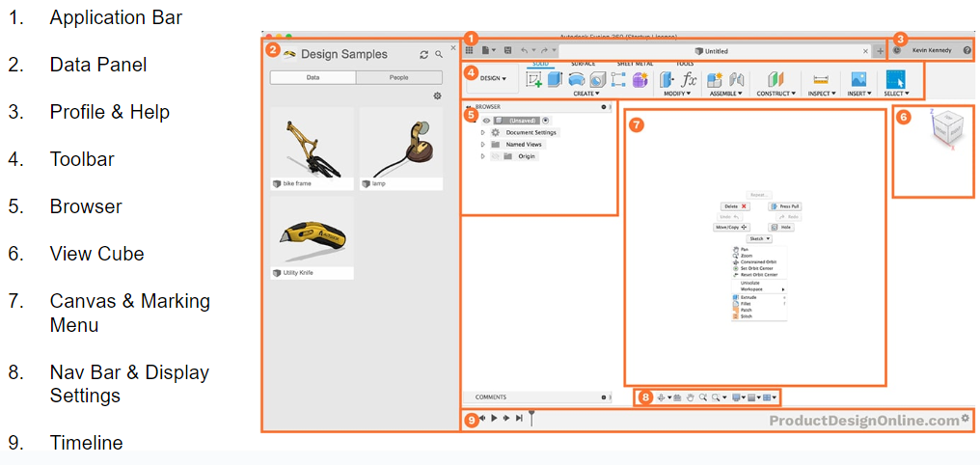This screenshot has height=465, width=980.
Task: Switch to the SOLID tab
Action: click(x=540, y=64)
